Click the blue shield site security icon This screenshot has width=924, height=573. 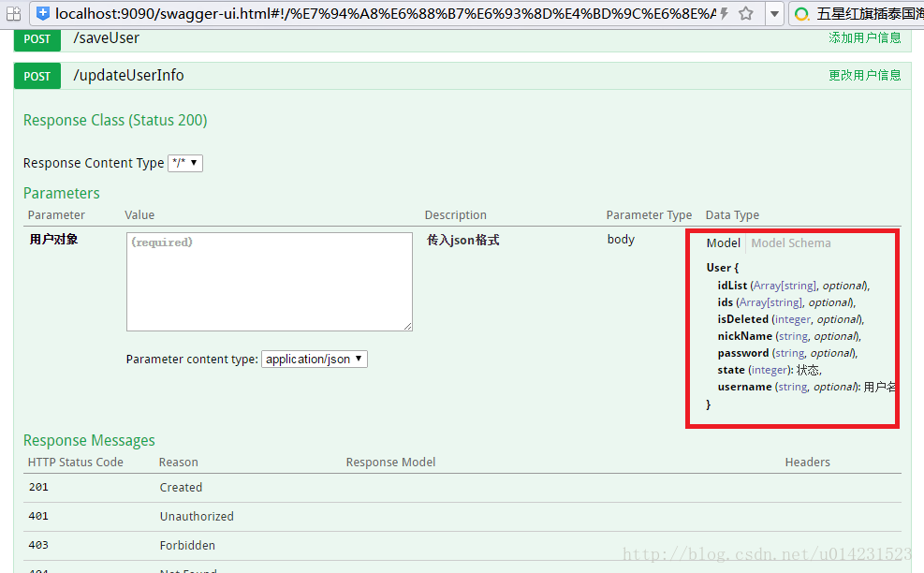point(43,13)
